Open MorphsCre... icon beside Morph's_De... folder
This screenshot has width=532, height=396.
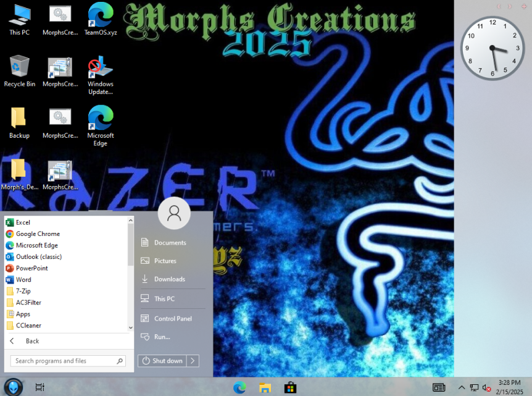point(60,174)
